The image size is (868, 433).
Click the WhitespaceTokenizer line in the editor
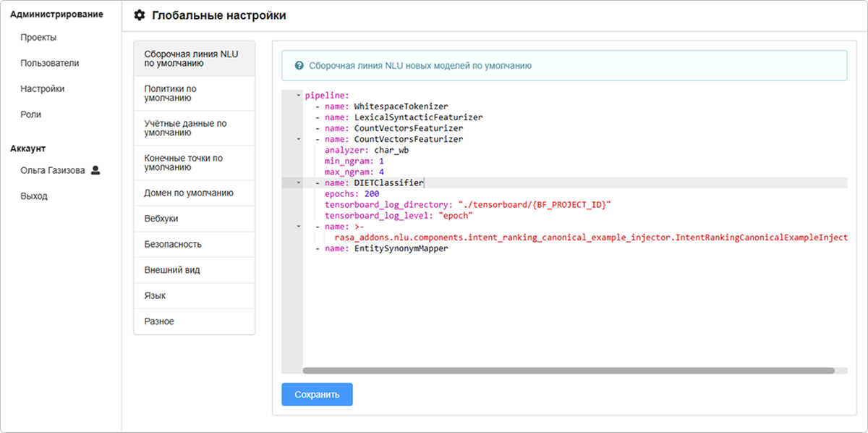pyautogui.click(x=382, y=106)
